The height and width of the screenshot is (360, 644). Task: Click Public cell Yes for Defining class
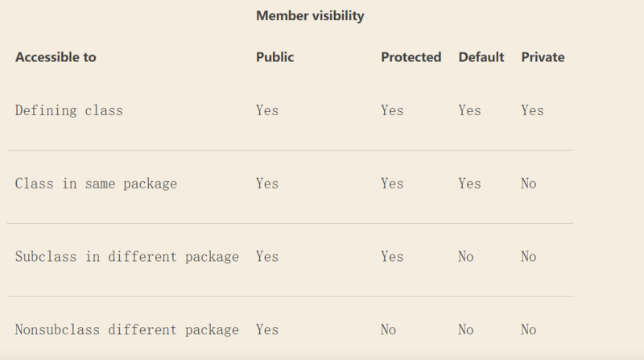pos(267,110)
